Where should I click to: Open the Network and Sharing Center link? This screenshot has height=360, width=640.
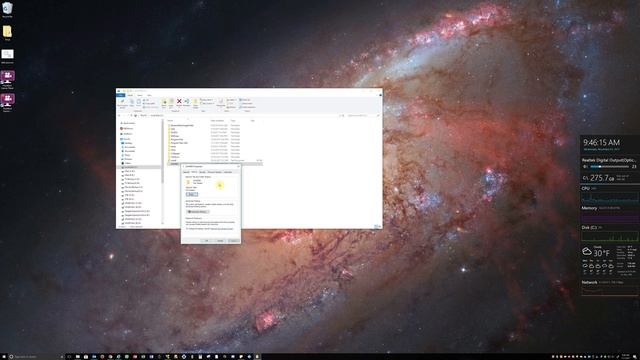[x=222, y=229]
